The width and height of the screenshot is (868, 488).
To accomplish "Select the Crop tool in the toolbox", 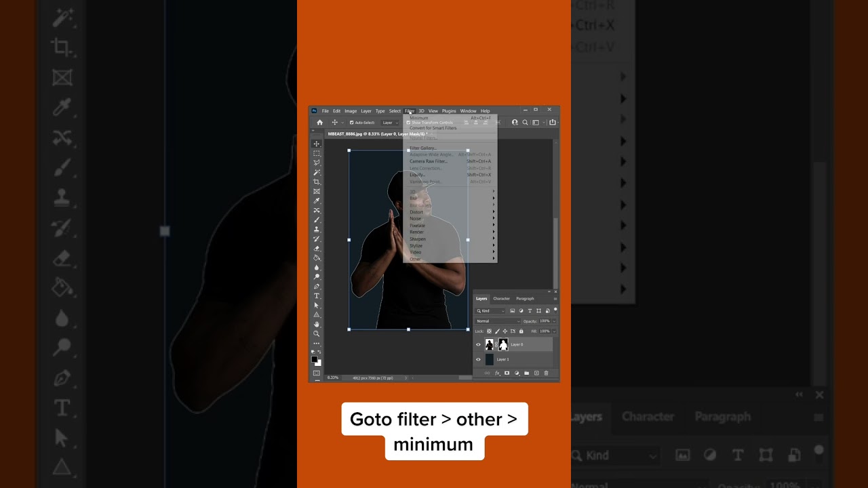I will point(317,182).
